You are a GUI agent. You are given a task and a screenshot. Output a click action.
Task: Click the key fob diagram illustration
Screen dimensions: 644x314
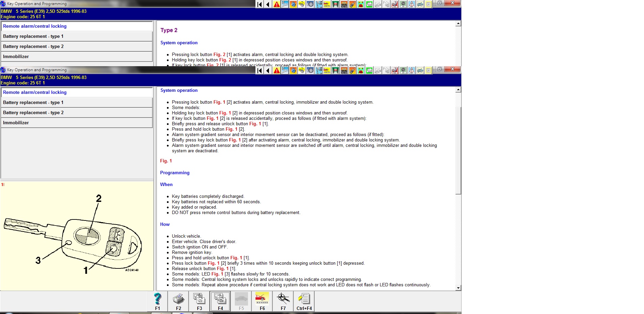click(77, 236)
